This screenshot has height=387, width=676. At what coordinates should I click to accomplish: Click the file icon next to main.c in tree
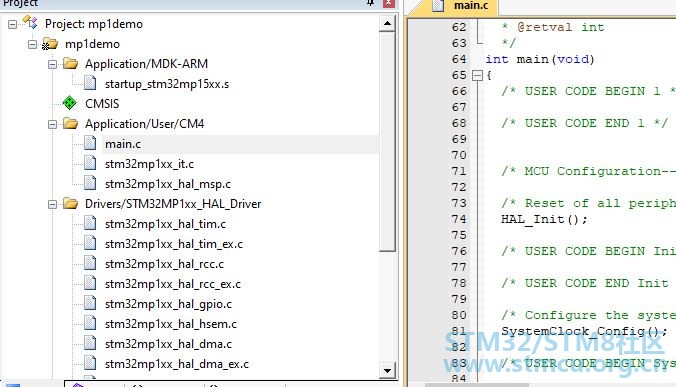pos(90,143)
